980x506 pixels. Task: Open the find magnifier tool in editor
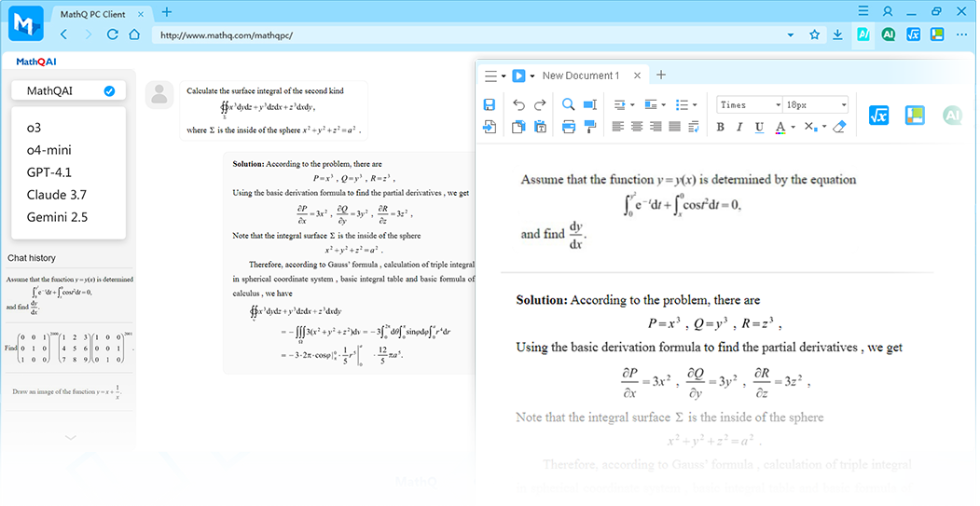[568, 104]
